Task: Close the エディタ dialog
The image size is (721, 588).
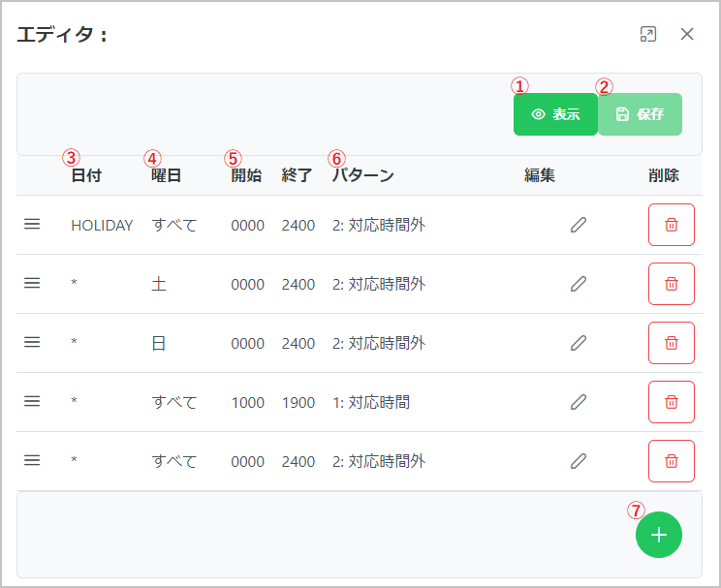Action: tap(687, 34)
